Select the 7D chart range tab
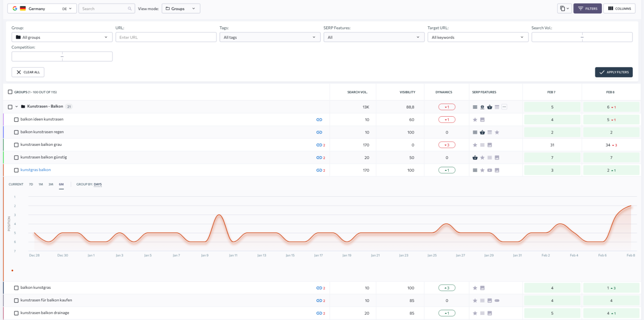The width and height of the screenshot is (644, 320). click(31, 184)
